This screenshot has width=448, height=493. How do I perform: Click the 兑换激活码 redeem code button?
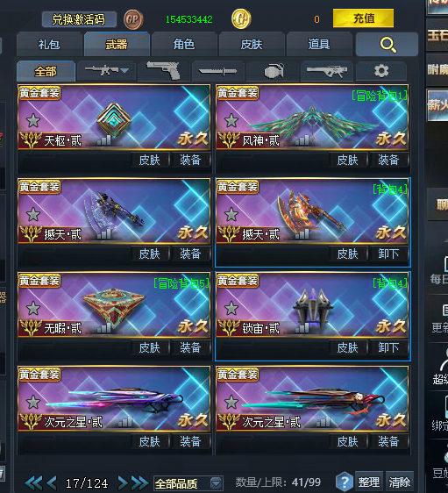(79, 19)
